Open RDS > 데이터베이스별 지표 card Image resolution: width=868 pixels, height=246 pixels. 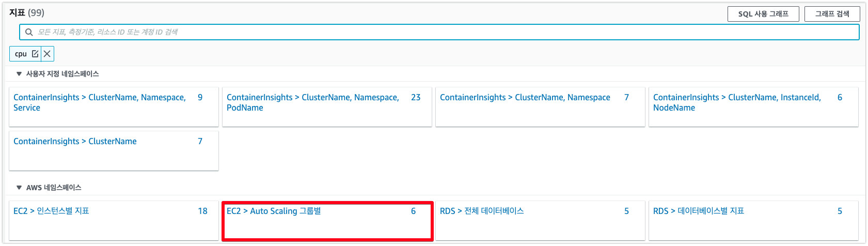point(753,221)
